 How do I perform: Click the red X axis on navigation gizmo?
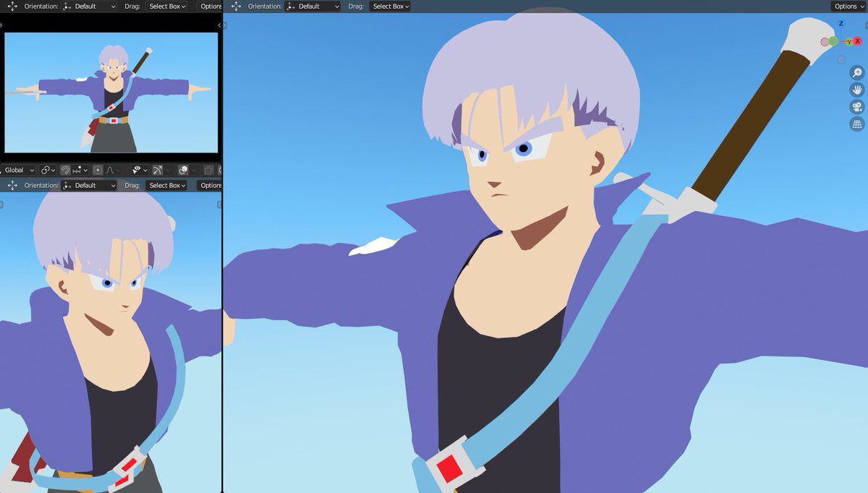click(x=857, y=41)
